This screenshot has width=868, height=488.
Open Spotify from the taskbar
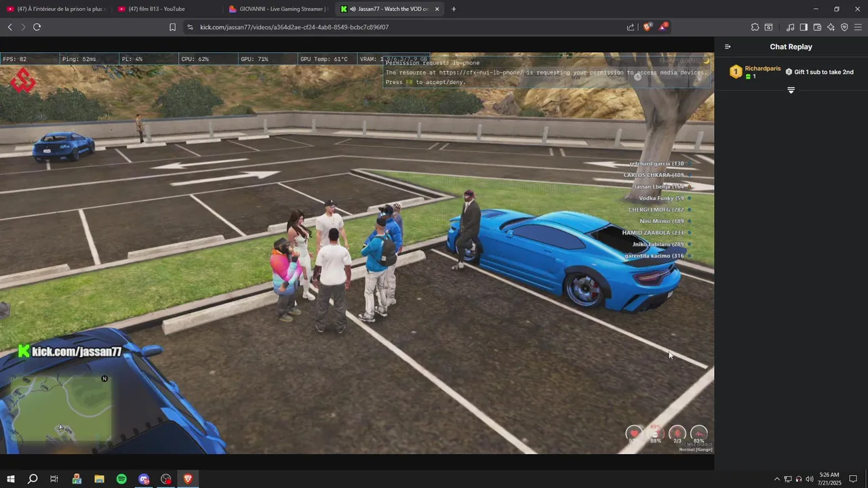coord(121,479)
